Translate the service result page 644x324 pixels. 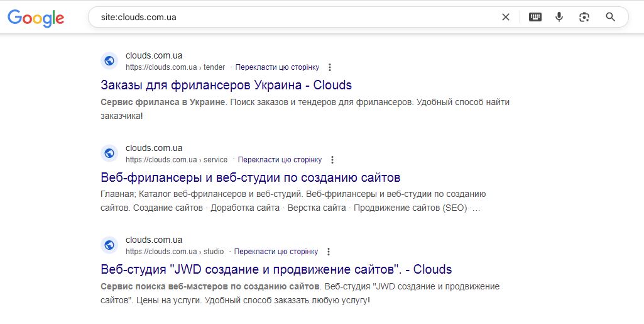(280, 160)
